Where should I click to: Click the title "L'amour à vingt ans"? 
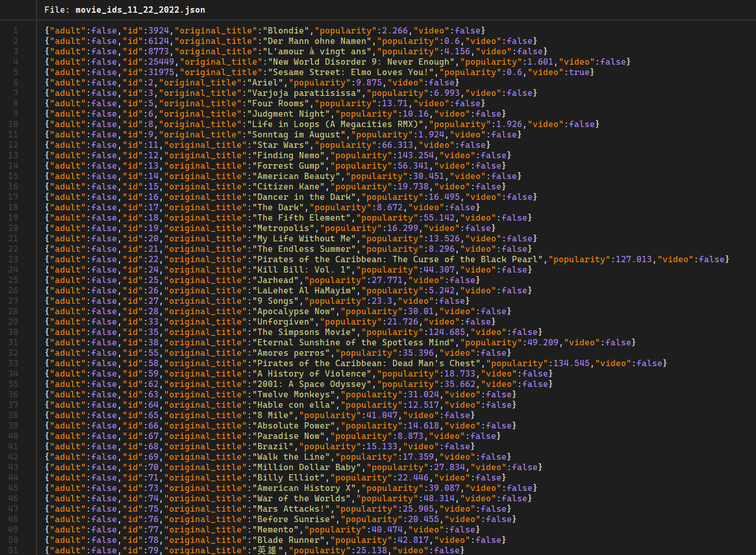point(317,51)
